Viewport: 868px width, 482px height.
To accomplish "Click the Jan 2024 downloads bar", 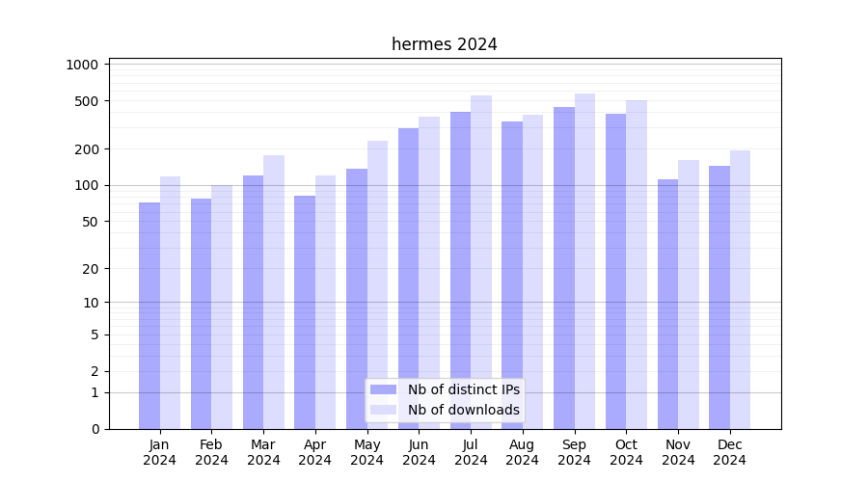I will [x=170, y=303].
